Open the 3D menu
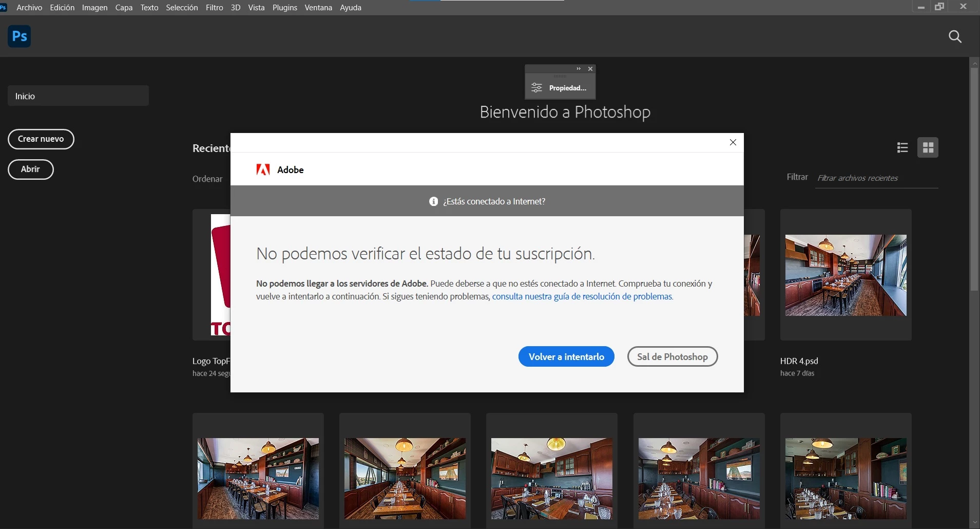980x529 pixels. pyautogui.click(x=236, y=8)
